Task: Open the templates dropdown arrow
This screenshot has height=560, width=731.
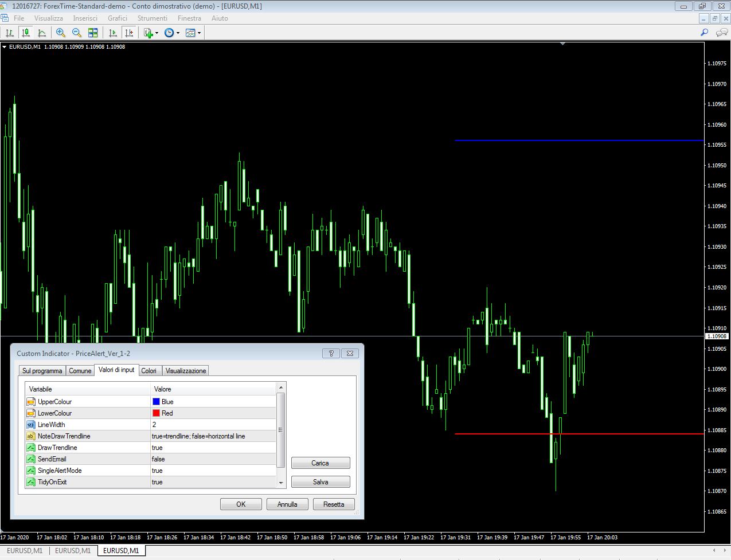Action: coord(199,33)
